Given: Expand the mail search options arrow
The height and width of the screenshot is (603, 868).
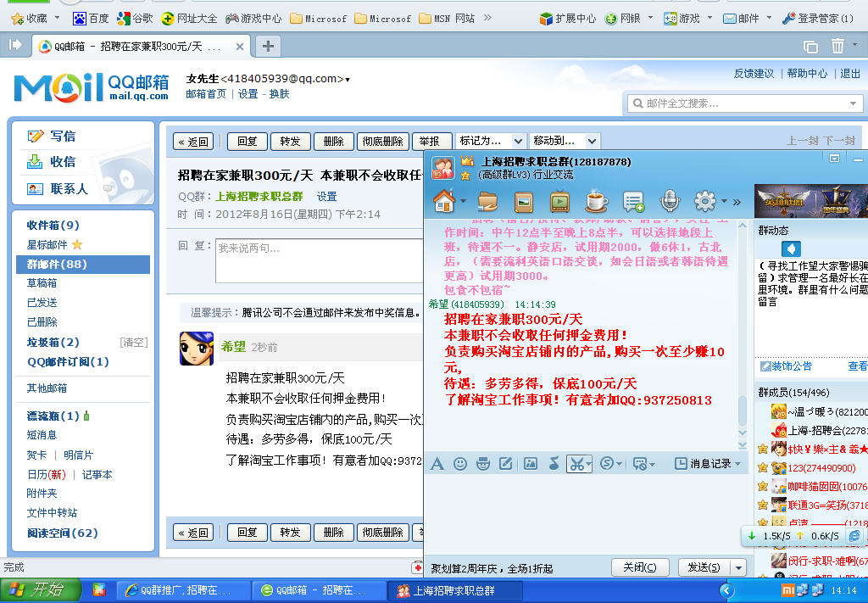Looking at the screenshot, I should [853, 103].
